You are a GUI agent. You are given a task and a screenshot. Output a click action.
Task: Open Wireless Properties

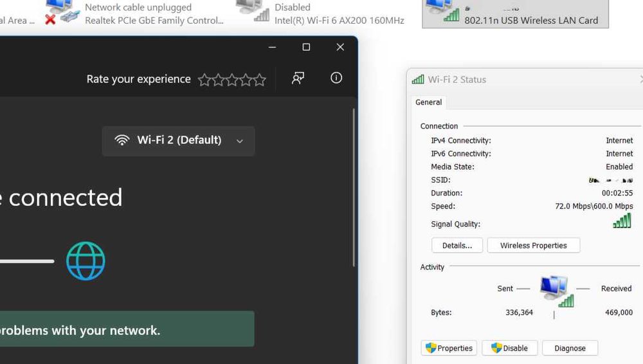coord(534,246)
